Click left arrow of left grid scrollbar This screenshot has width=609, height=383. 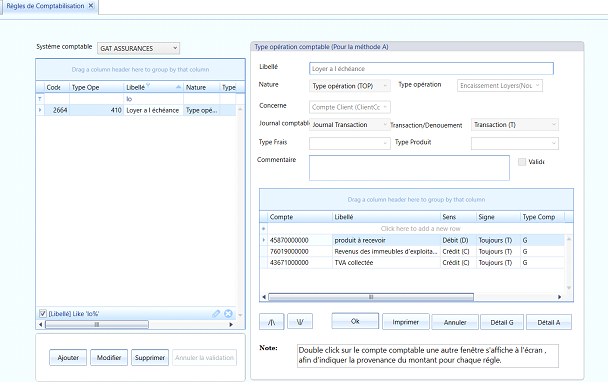coord(40,324)
